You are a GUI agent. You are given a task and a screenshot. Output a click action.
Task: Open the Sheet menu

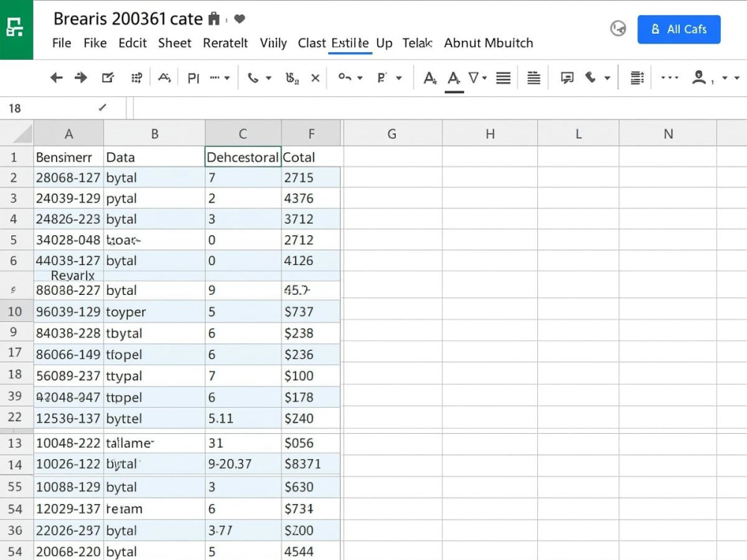tap(174, 43)
